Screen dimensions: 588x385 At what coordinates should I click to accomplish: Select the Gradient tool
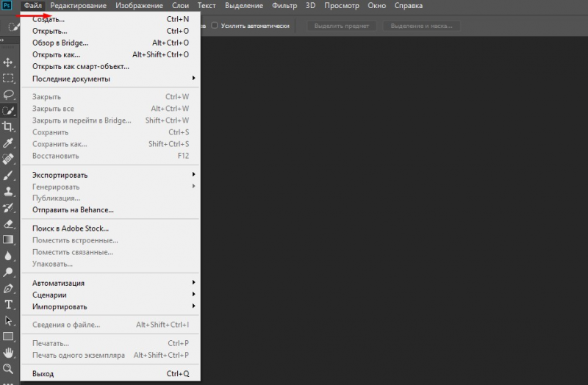tap(8, 240)
